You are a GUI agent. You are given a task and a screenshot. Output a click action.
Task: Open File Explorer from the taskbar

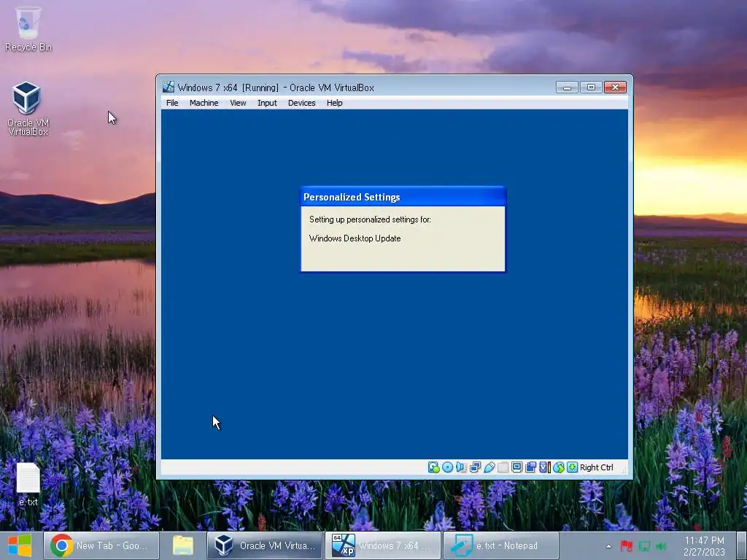click(x=183, y=545)
